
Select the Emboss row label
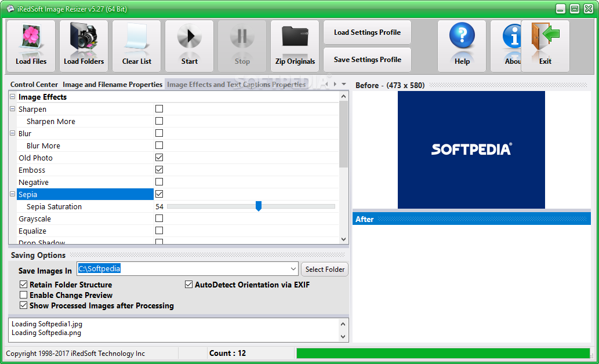click(x=32, y=170)
